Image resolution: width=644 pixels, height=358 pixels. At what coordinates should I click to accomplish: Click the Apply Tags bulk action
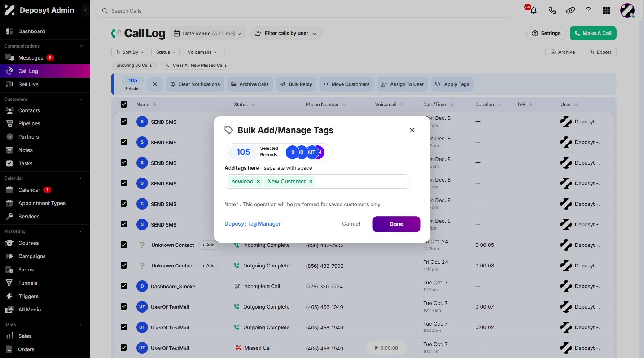coord(452,84)
